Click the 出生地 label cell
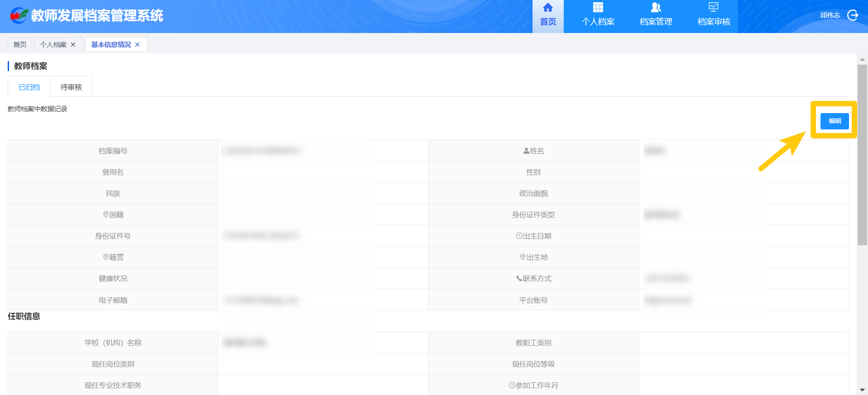868x395 pixels. [x=533, y=257]
